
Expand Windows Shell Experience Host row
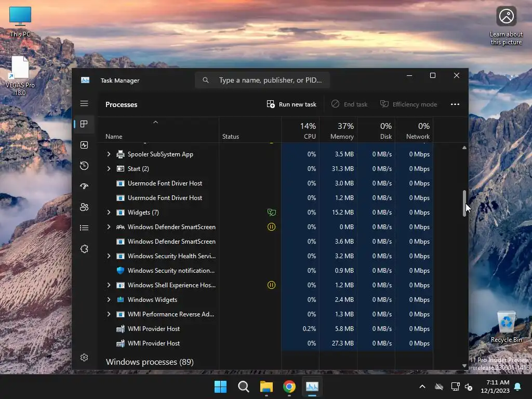pos(109,285)
